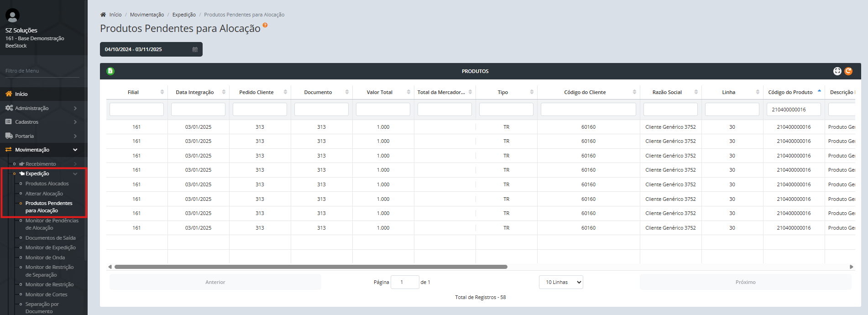
Task: Click the green Excel export icon
Action: pos(110,71)
